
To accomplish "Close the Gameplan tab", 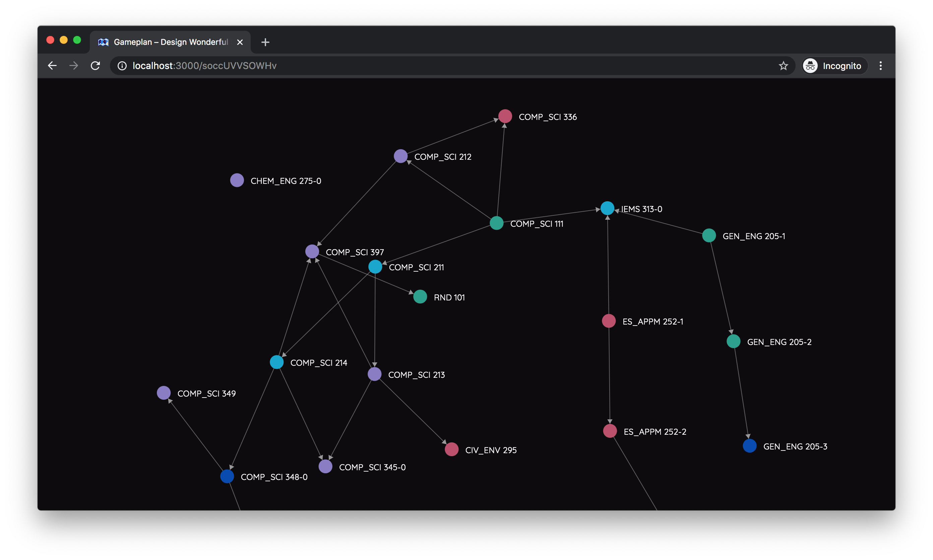I will pyautogui.click(x=240, y=42).
